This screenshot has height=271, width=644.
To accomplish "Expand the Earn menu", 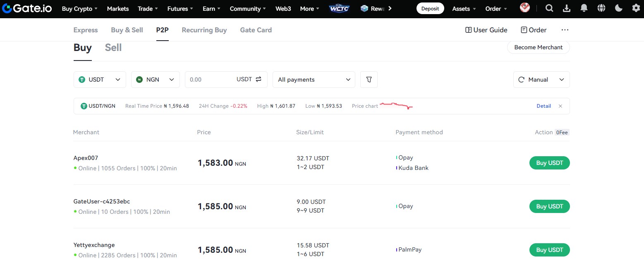I will 211,9.
